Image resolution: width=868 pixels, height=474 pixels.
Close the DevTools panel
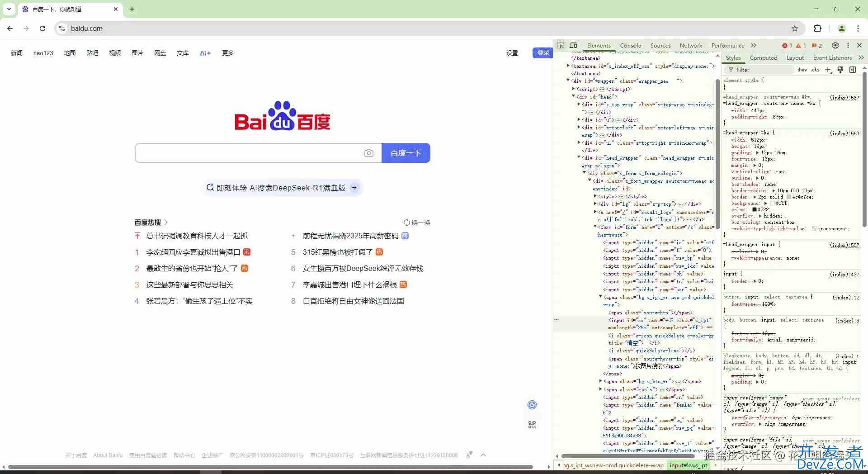point(859,45)
